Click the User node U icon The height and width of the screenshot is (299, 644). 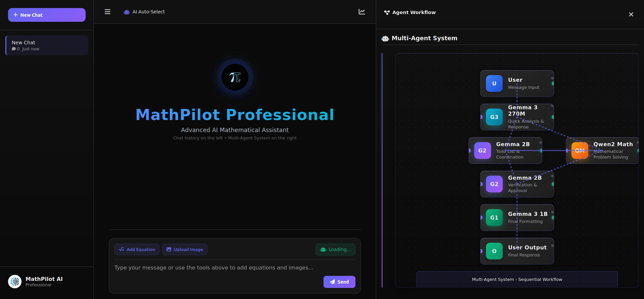494,83
